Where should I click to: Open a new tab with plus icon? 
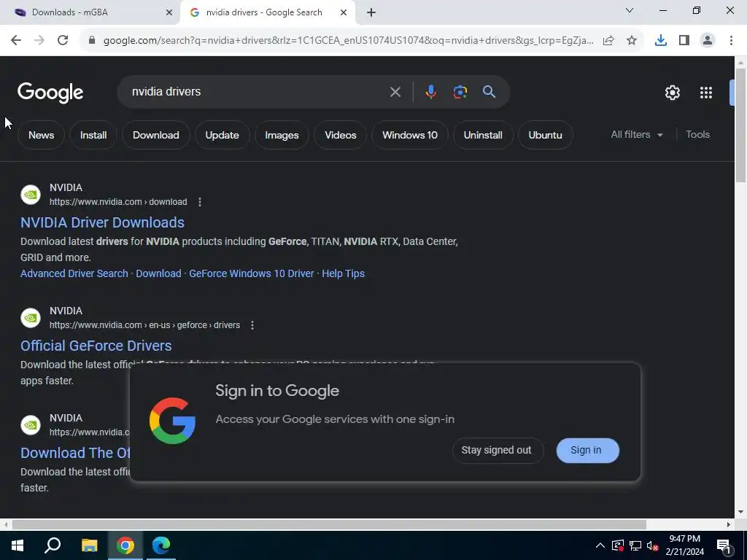pyautogui.click(x=371, y=12)
